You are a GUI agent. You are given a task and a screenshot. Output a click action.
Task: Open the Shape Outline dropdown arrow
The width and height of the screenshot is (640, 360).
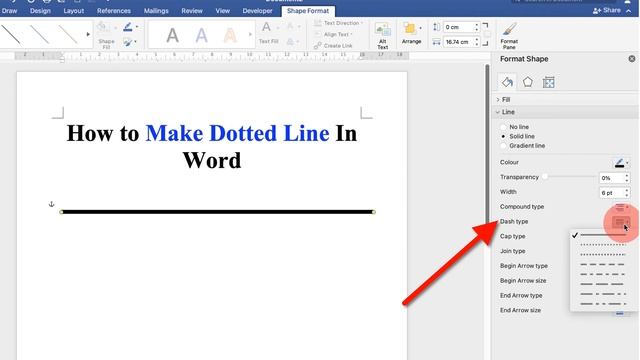pyautogui.click(x=137, y=27)
